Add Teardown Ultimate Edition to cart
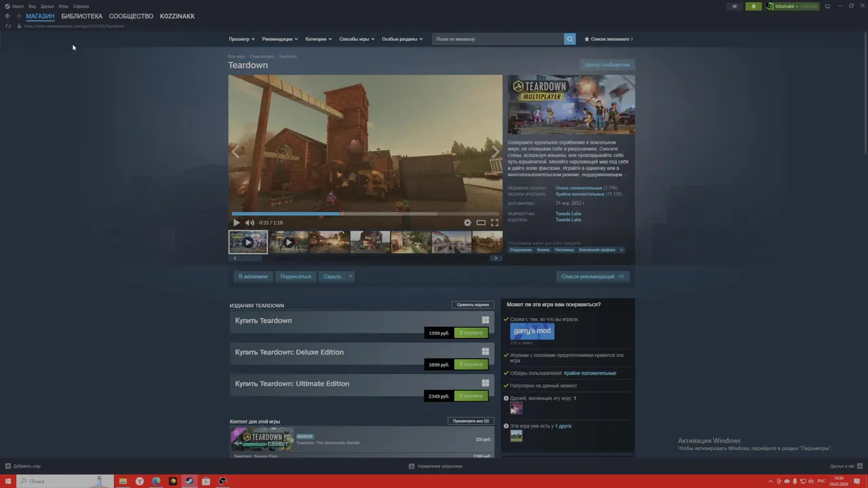The height and width of the screenshot is (488, 868). point(471,396)
